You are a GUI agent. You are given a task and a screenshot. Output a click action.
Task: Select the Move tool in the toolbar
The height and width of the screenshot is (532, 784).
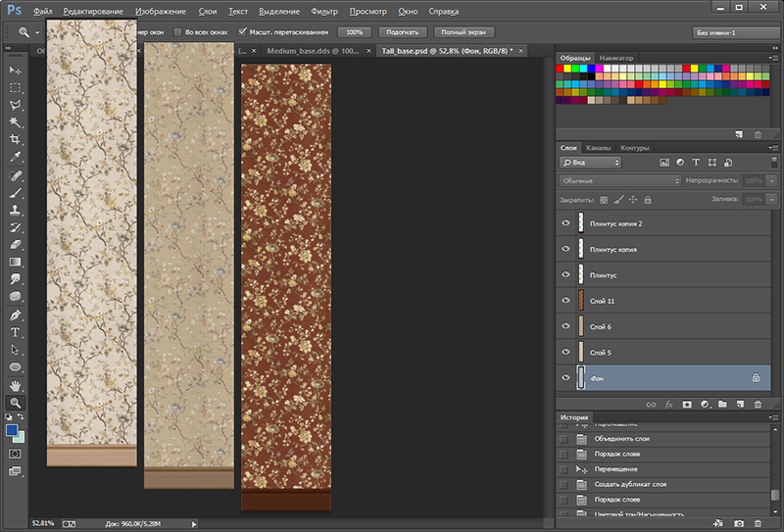15,71
